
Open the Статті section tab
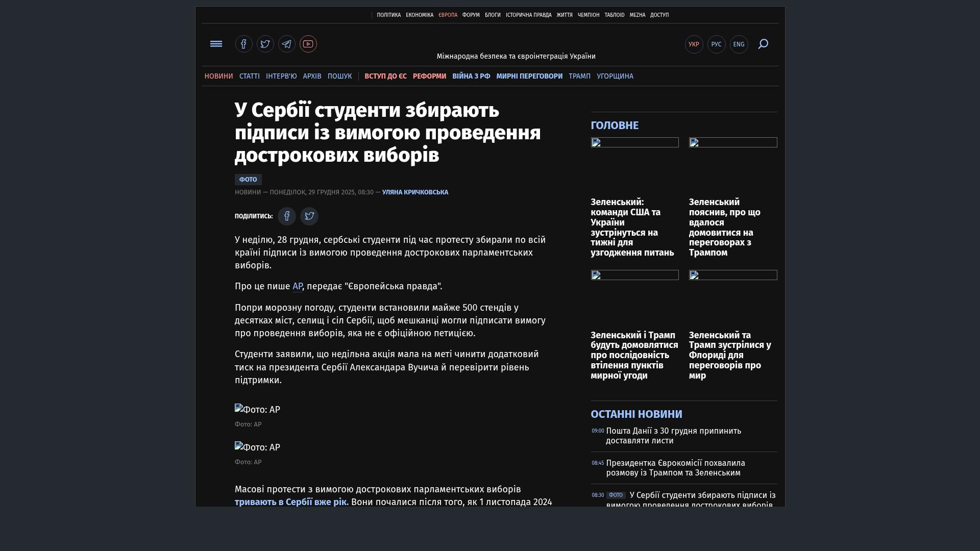tap(249, 76)
